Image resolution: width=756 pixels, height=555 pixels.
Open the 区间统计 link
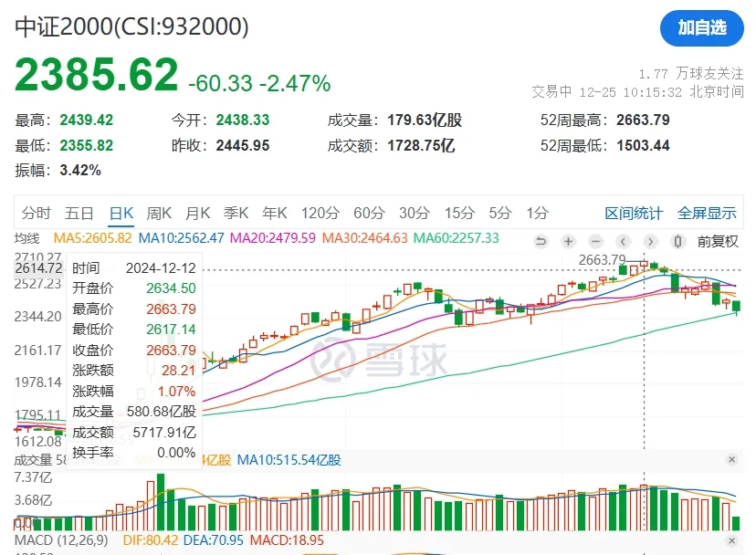pyautogui.click(x=634, y=213)
